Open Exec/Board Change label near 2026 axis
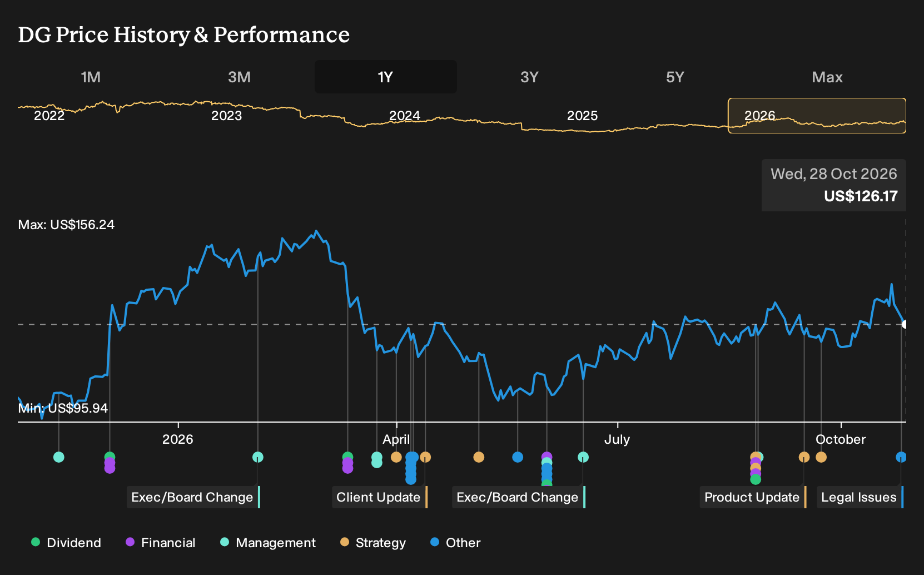924x575 pixels. point(193,497)
